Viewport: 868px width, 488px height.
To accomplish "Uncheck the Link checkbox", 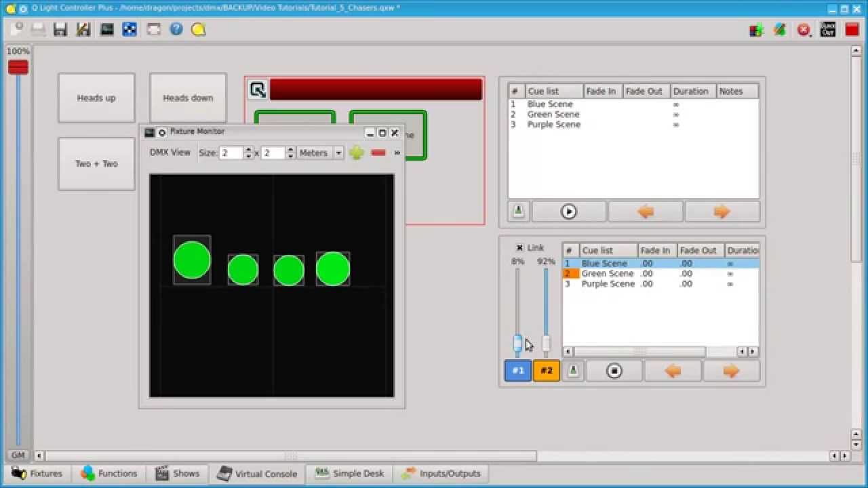I will 519,247.
